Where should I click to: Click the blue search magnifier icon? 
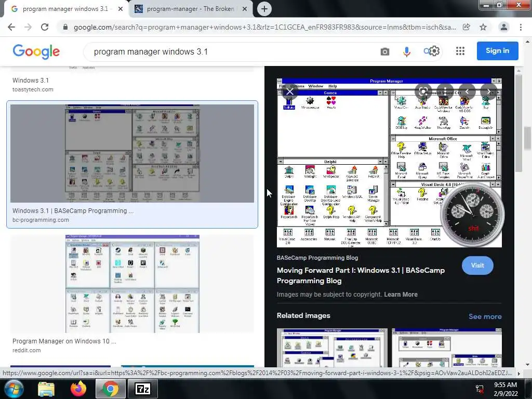click(x=427, y=51)
